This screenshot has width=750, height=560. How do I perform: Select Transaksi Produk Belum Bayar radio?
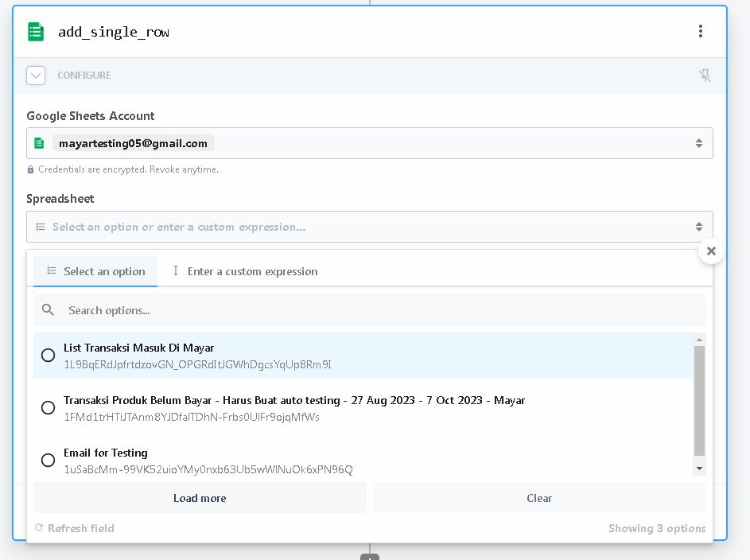point(48,408)
